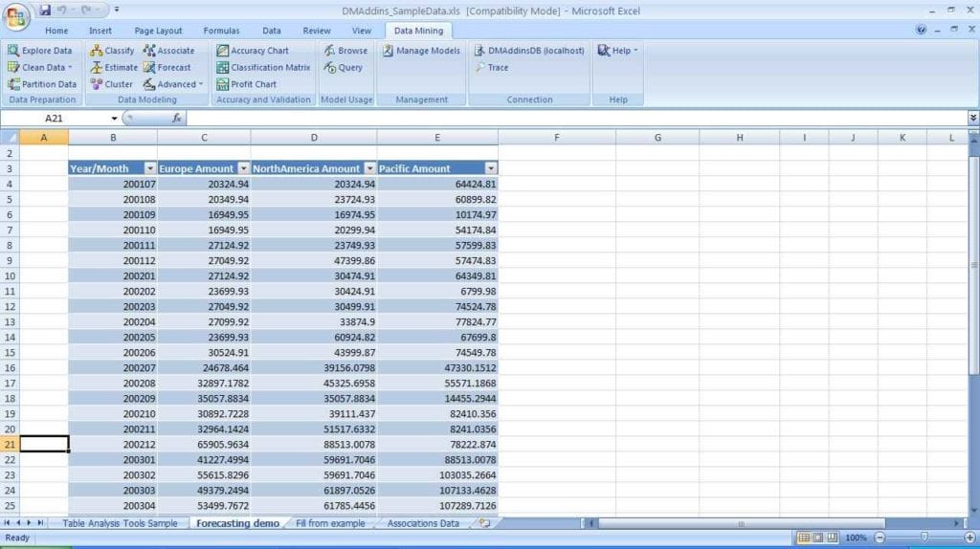Screen dimensions: 980x549
Task: Open Explore Data tool
Action: pyautogui.click(x=40, y=51)
